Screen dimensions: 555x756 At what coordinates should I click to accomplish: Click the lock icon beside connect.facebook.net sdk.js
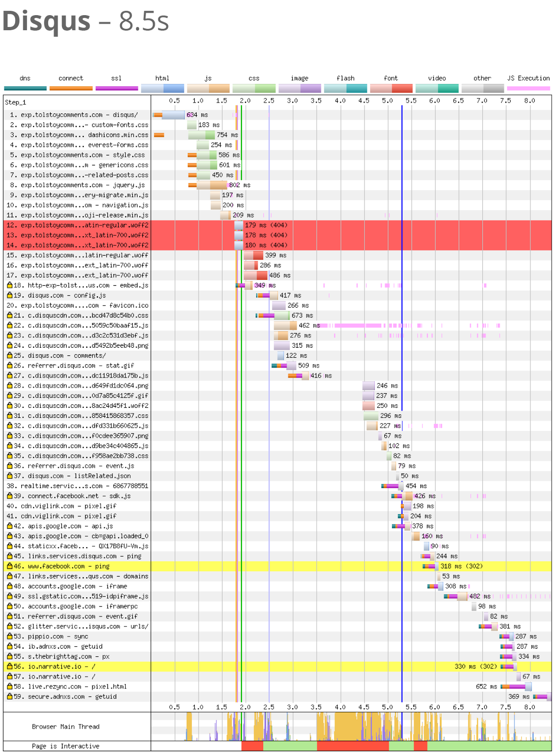pos(9,496)
